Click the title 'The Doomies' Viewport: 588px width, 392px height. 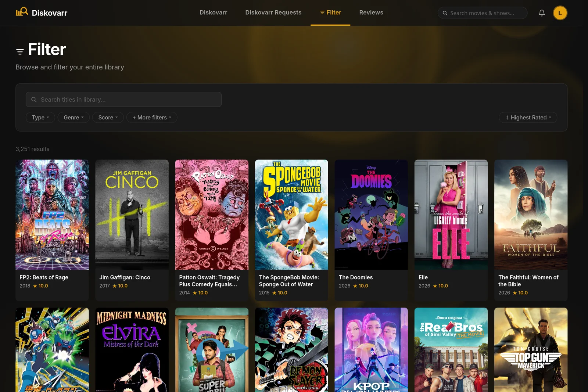pos(355,277)
